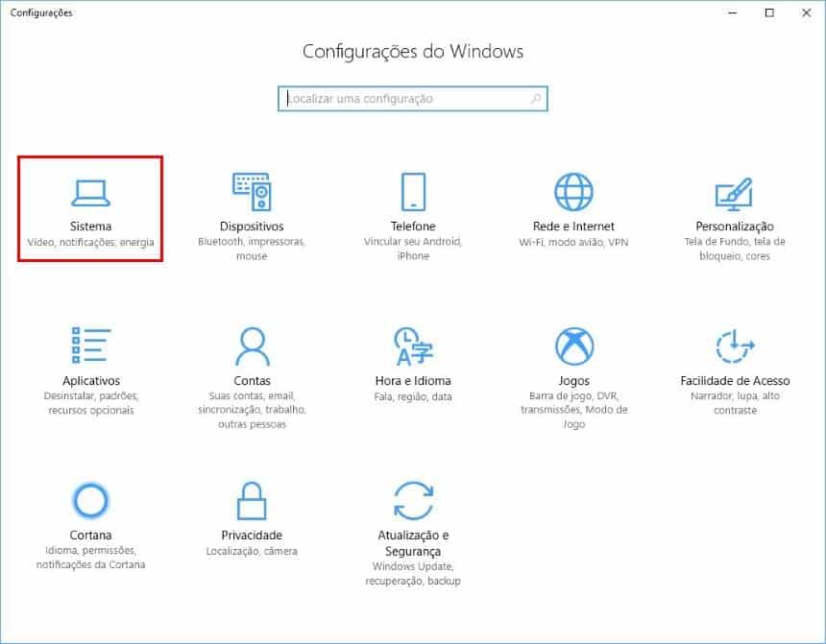Click 'Vídeo, notificações, energia' description
Screen dimensions: 826x644
(x=90, y=242)
